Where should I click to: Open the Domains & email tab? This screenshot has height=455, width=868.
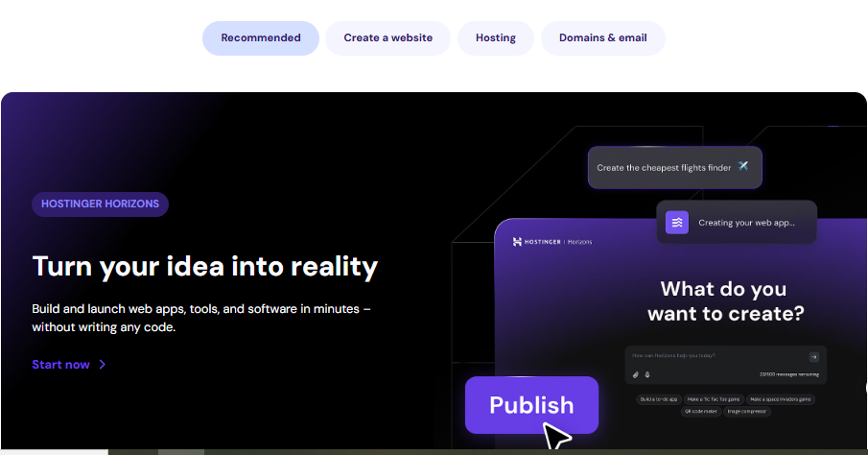[x=603, y=38]
